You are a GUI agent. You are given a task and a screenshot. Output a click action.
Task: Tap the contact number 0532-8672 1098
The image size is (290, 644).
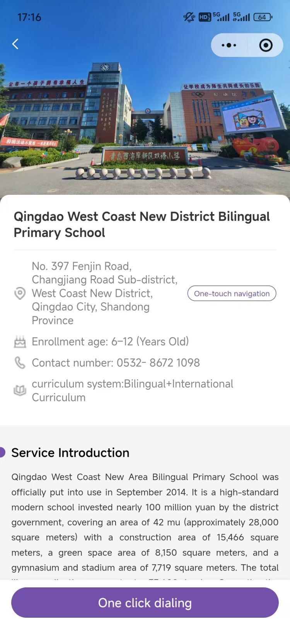click(x=116, y=363)
